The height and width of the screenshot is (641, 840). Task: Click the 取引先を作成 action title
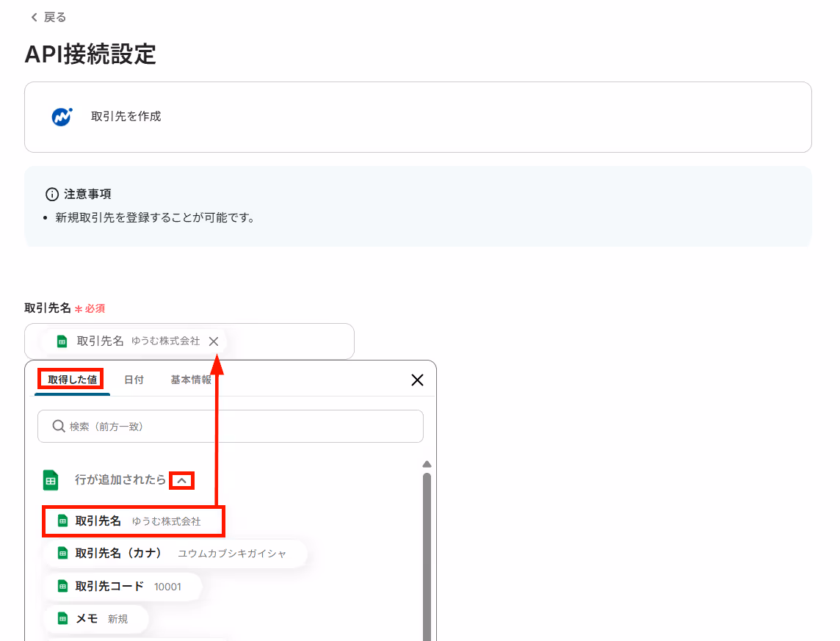click(126, 117)
